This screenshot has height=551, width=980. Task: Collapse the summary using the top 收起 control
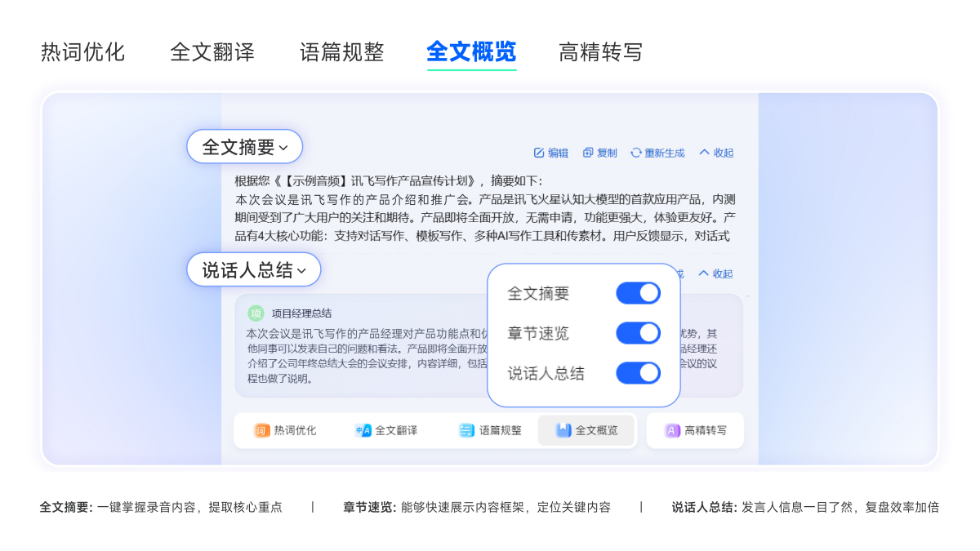[715, 153]
